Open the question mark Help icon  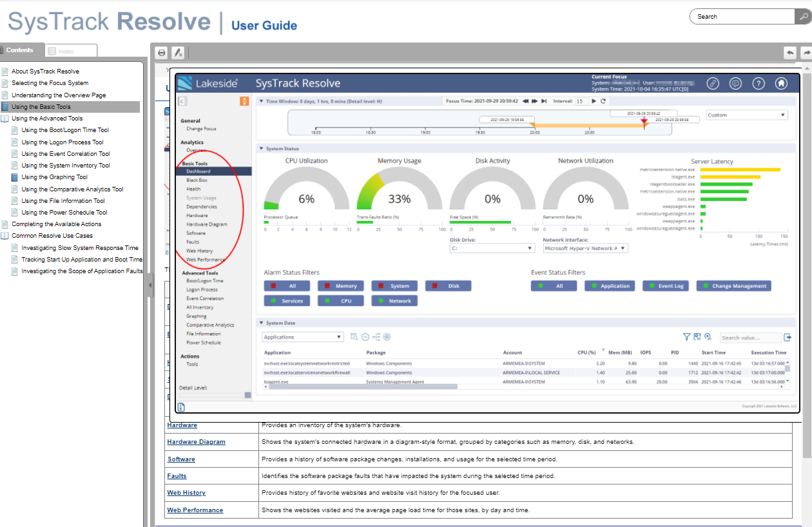coord(759,83)
